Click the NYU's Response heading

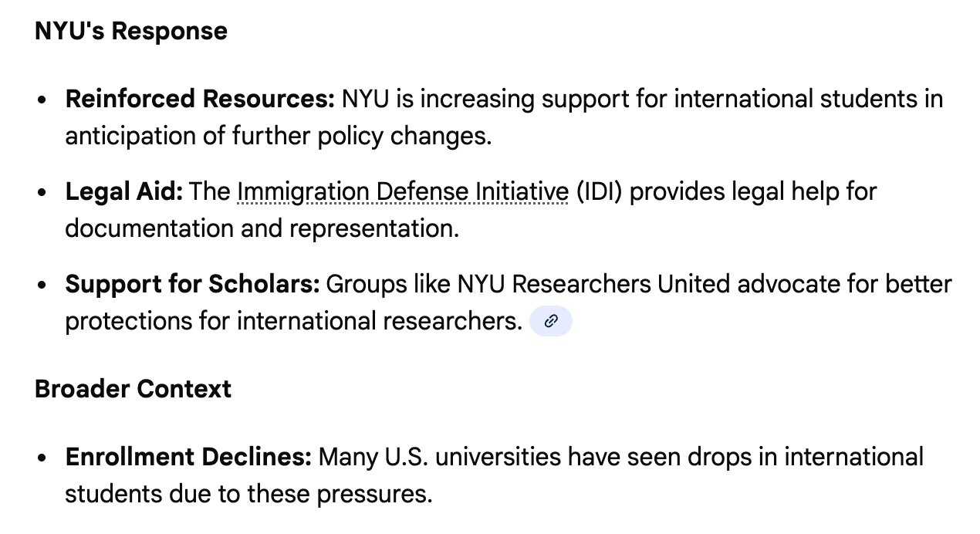[131, 31]
